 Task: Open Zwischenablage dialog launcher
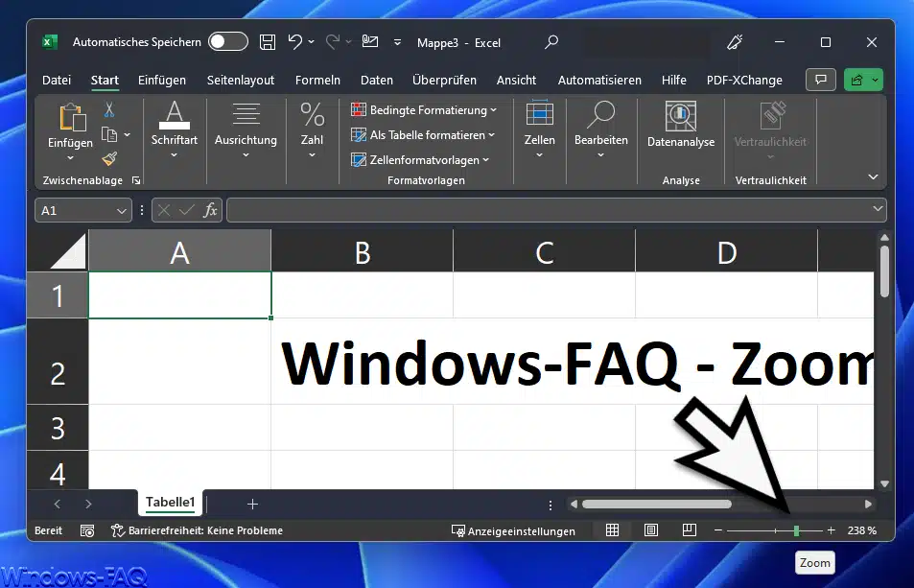click(136, 180)
